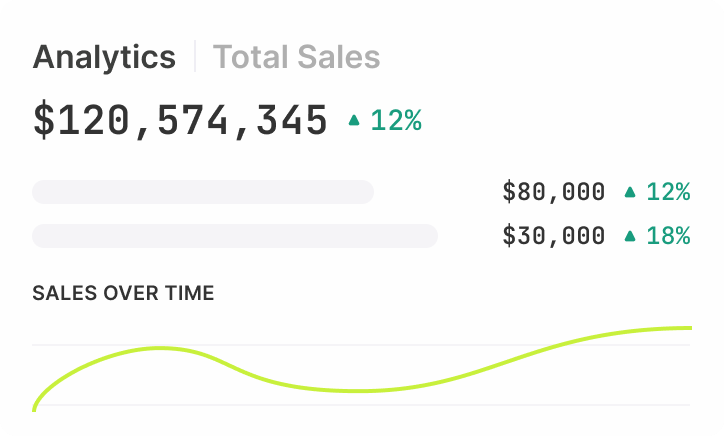Click the $30,000 amount
Screen dimensions: 724x436
point(553,236)
